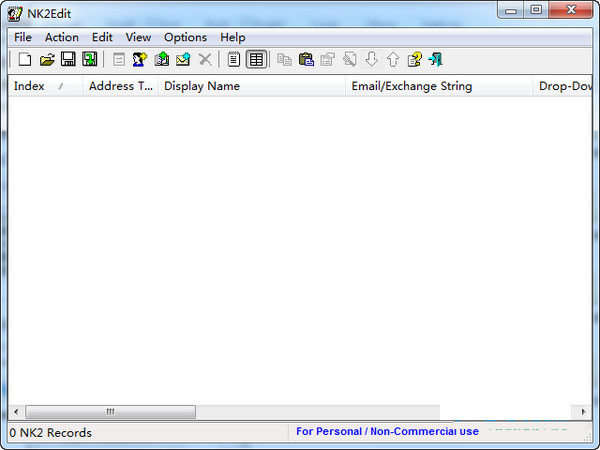Click the envelope icon with the plus sign
600x450 pixels.
pos(183,60)
